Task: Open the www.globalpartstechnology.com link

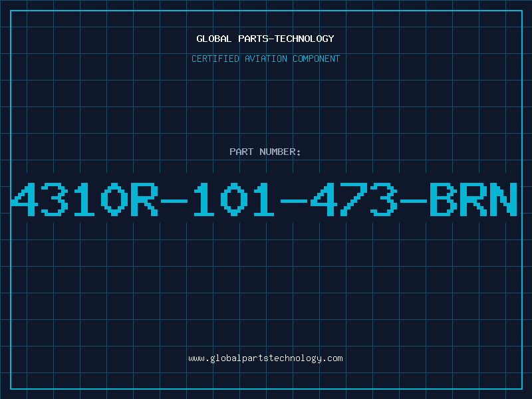Action: 265,358
